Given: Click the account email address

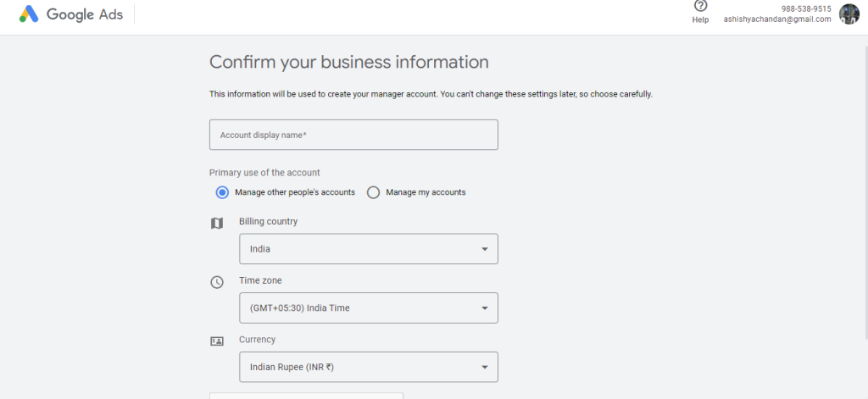Looking at the screenshot, I should pyautogui.click(x=777, y=19).
